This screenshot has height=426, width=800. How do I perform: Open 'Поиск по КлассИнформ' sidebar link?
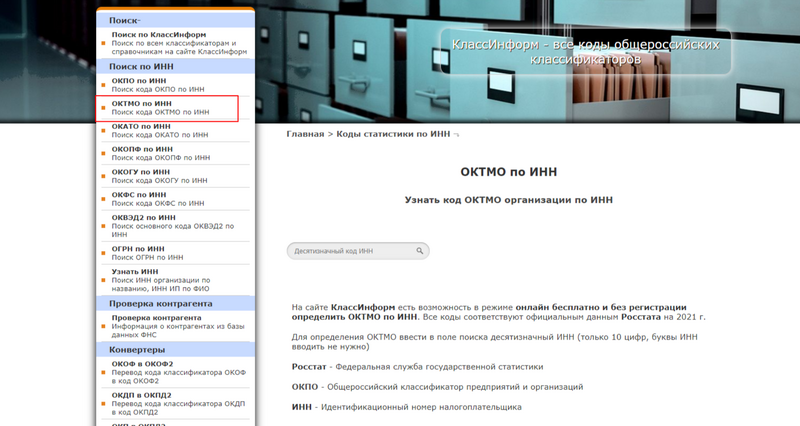159,35
